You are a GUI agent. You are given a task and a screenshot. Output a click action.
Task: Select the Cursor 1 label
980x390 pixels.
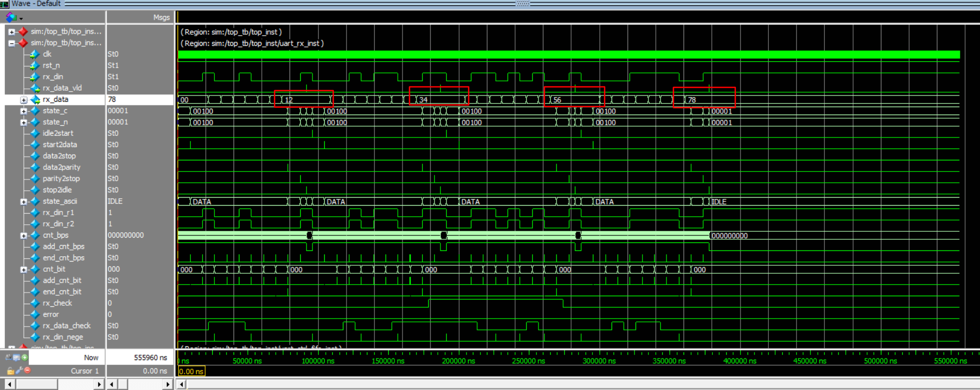coord(85,371)
